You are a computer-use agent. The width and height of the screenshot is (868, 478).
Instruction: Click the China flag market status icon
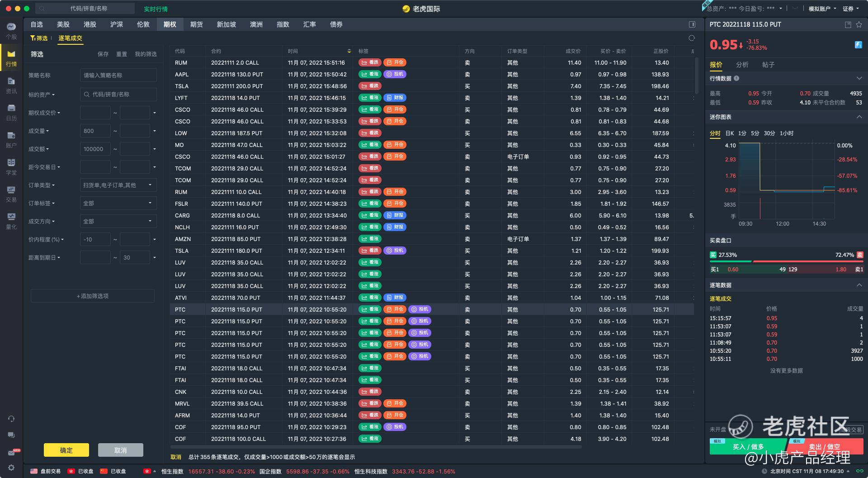(x=104, y=471)
